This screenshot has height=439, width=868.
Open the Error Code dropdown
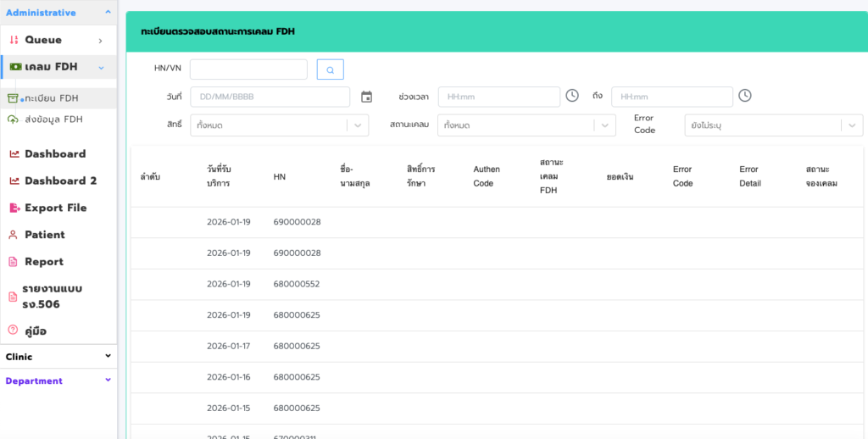(x=773, y=125)
